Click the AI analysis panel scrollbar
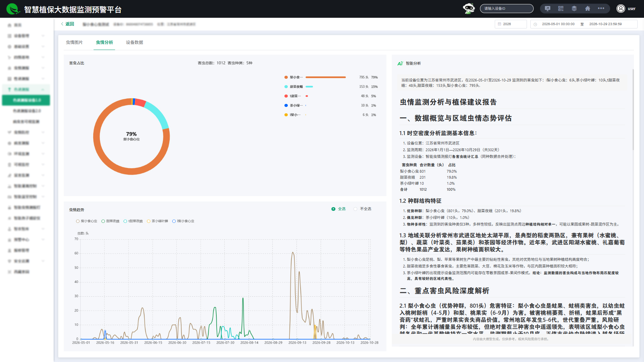The image size is (644, 362). [x=633, y=110]
